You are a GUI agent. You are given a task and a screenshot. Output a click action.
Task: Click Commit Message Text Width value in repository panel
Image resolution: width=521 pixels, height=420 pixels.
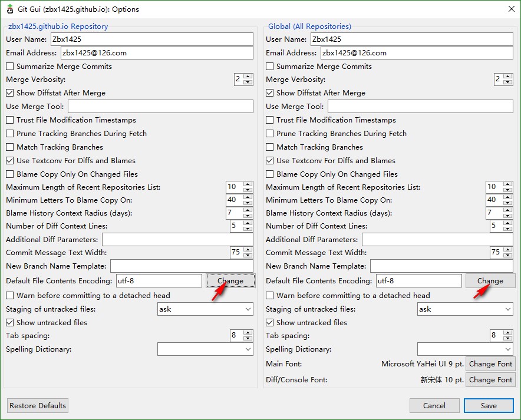coord(236,252)
